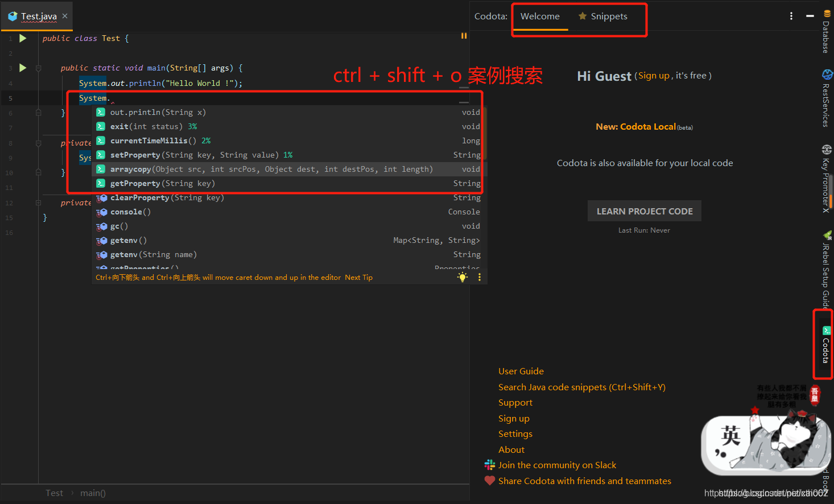Click Sign up in the links list

514,418
